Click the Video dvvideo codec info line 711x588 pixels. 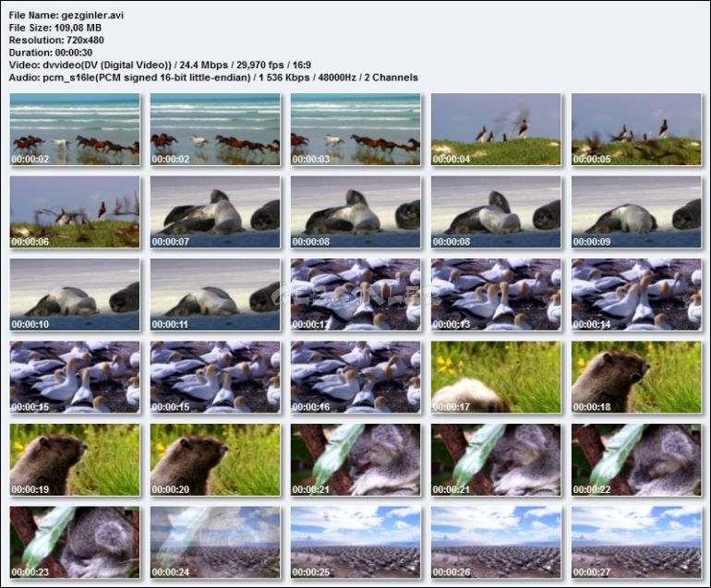pos(160,65)
